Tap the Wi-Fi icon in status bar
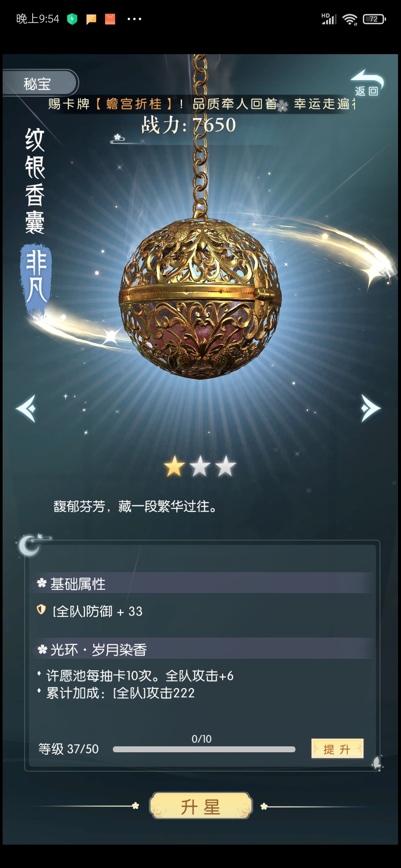The height and width of the screenshot is (868, 401). pos(350,19)
